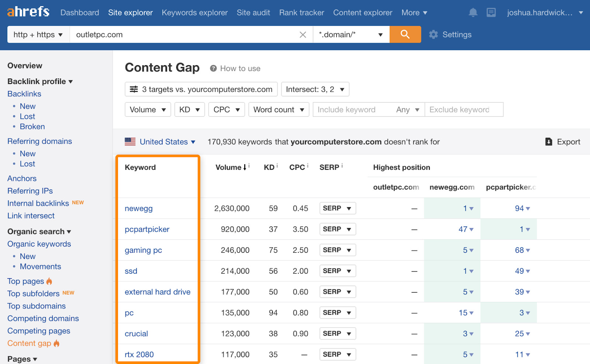Open the notifications bell
This screenshot has width=590, height=364.
473,13
